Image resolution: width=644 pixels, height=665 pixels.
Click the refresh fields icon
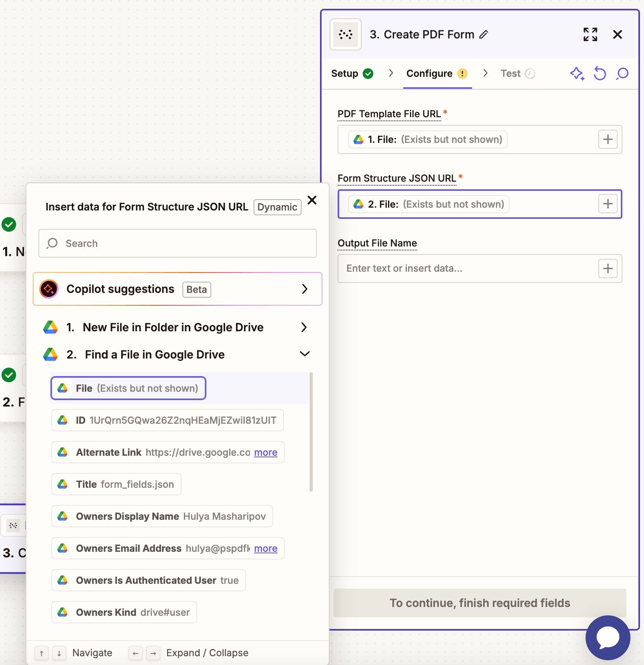point(600,74)
